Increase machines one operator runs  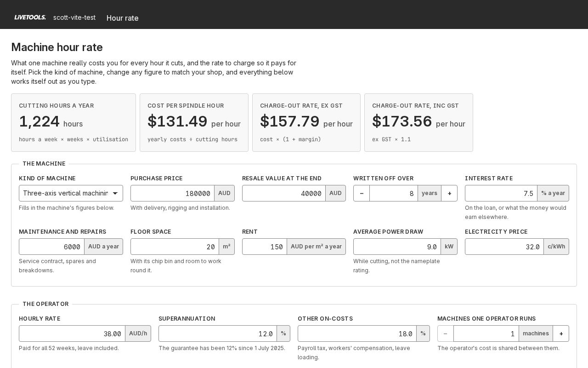pyautogui.click(x=561, y=333)
